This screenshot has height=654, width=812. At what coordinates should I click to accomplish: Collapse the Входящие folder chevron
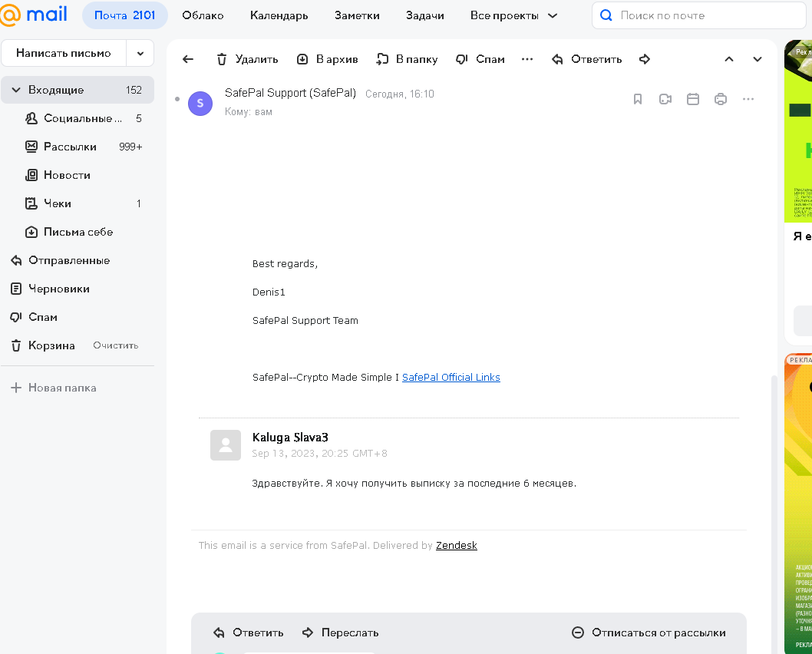tap(16, 90)
